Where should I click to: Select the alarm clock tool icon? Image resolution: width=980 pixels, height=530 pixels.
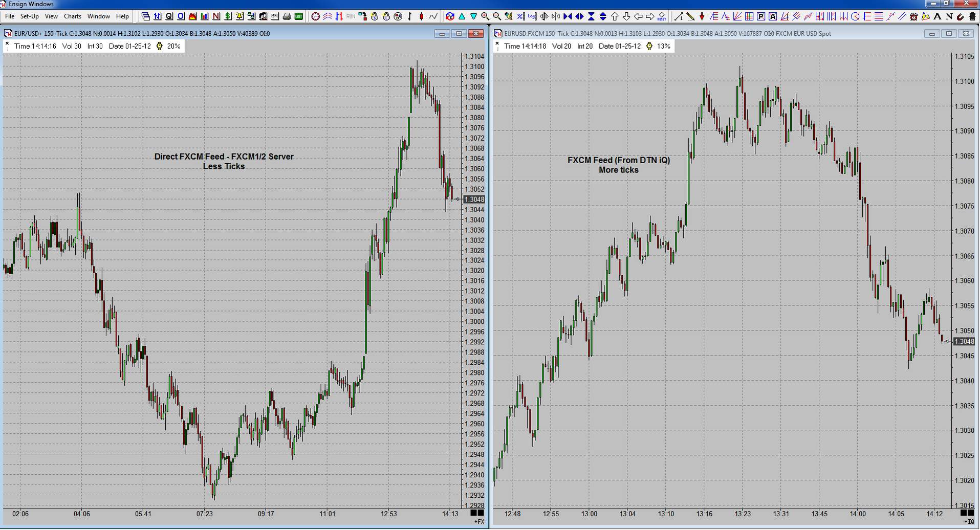(914, 16)
